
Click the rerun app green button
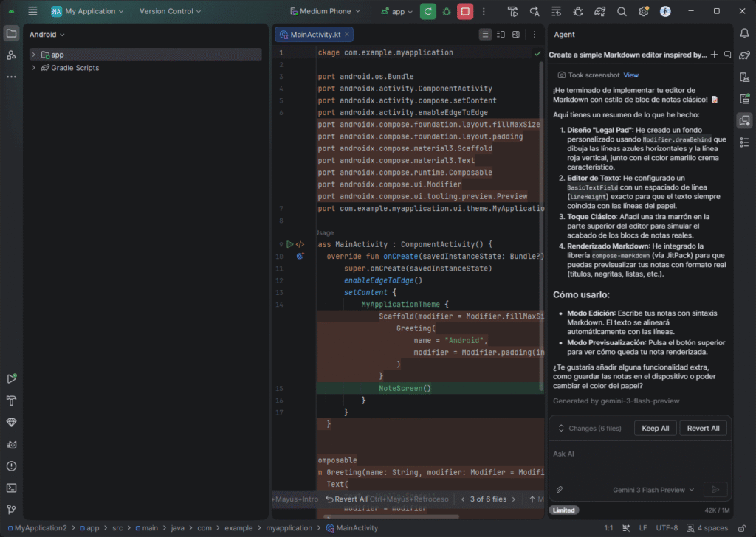point(427,11)
